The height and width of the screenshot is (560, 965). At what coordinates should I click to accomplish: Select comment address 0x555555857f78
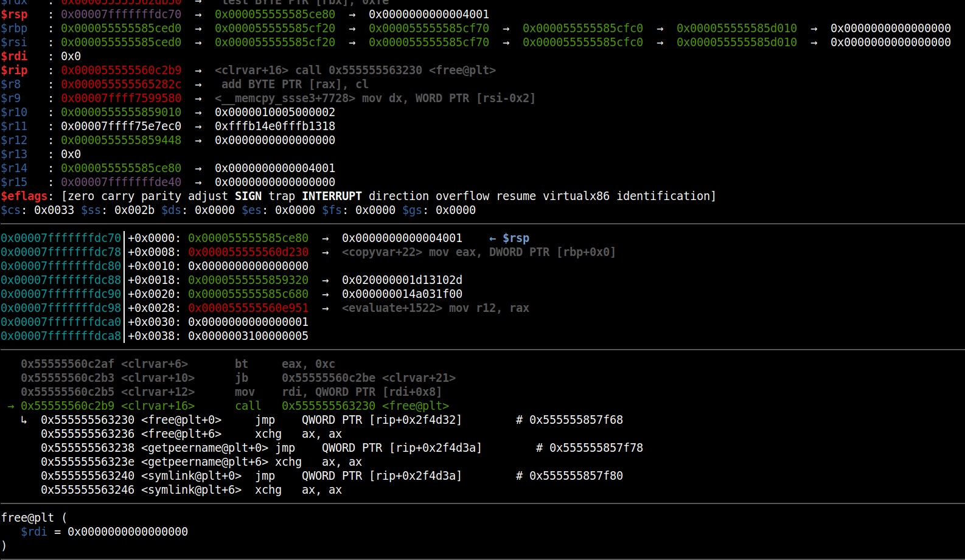596,448
